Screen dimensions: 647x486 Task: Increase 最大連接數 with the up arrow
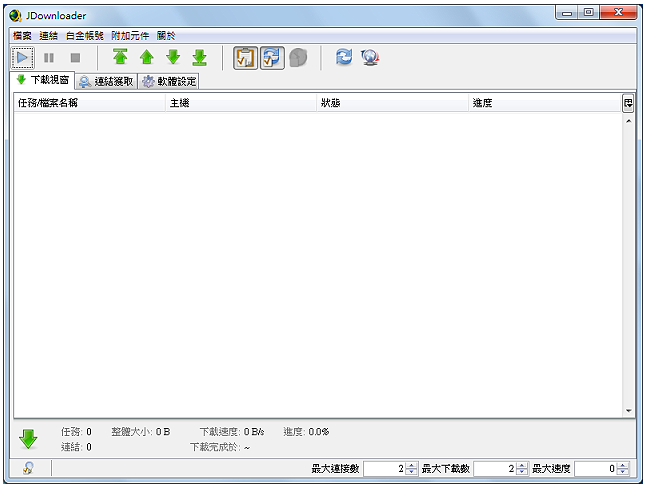point(412,465)
